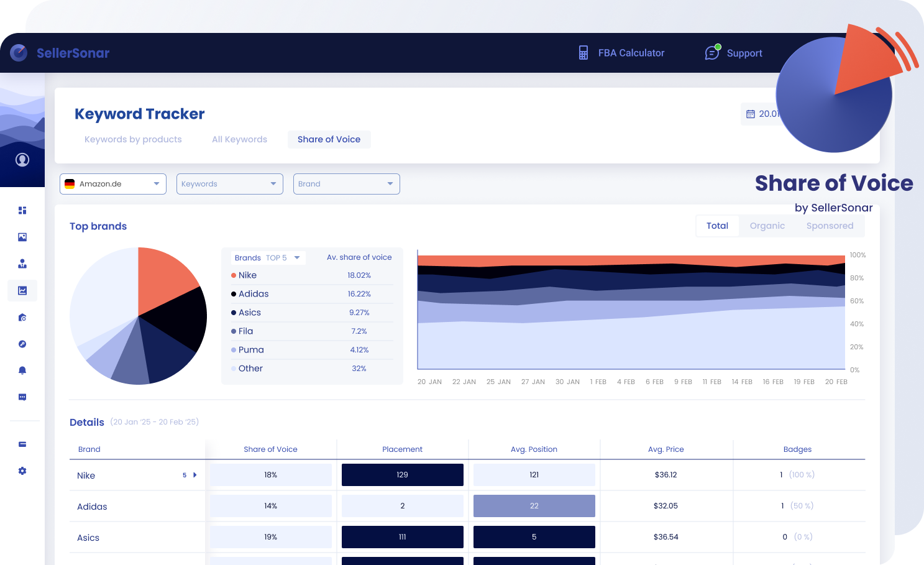Open the chat message icon in sidebar
Screen dimensions: 924x565
click(22, 397)
